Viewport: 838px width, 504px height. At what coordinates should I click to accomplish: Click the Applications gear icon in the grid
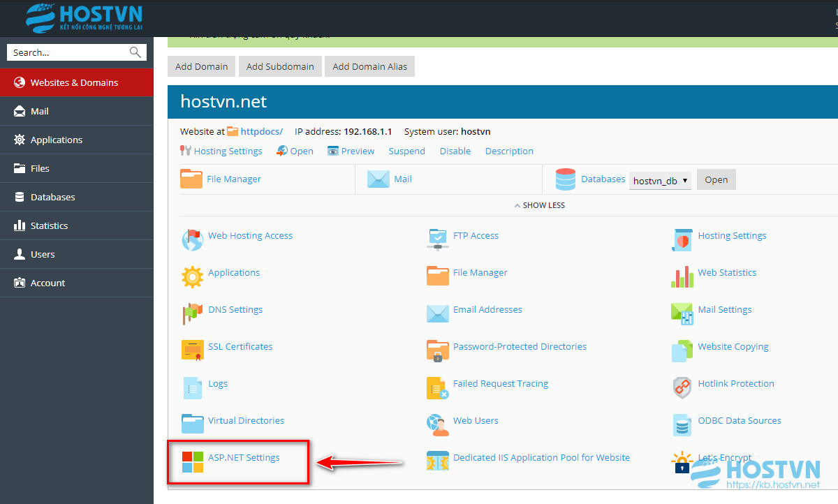click(x=192, y=276)
